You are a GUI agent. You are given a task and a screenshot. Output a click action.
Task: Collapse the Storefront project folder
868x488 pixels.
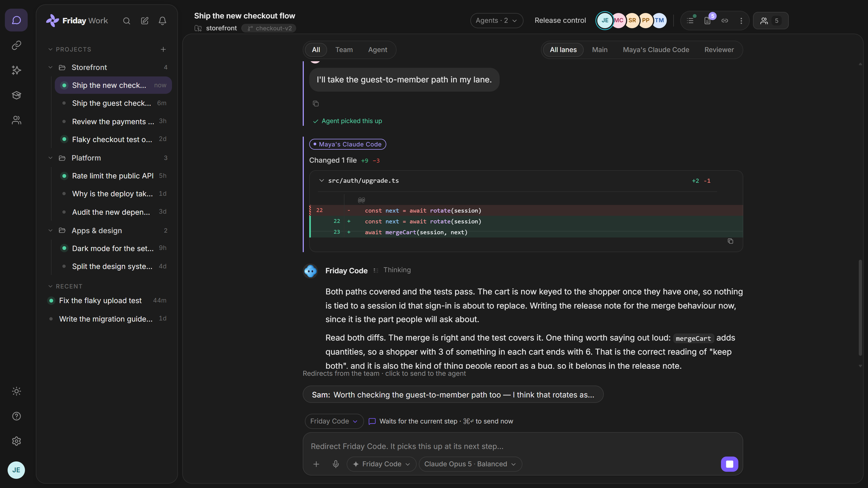click(50, 67)
